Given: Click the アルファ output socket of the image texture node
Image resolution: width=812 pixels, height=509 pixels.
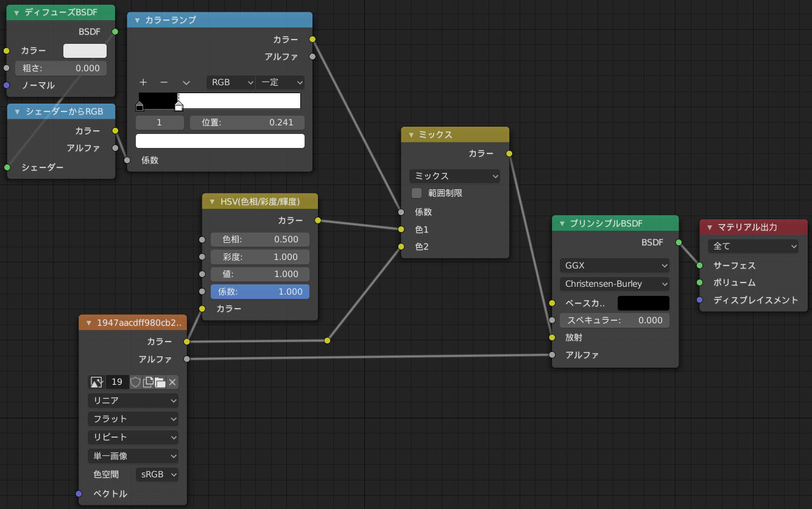Looking at the screenshot, I should point(187,359).
